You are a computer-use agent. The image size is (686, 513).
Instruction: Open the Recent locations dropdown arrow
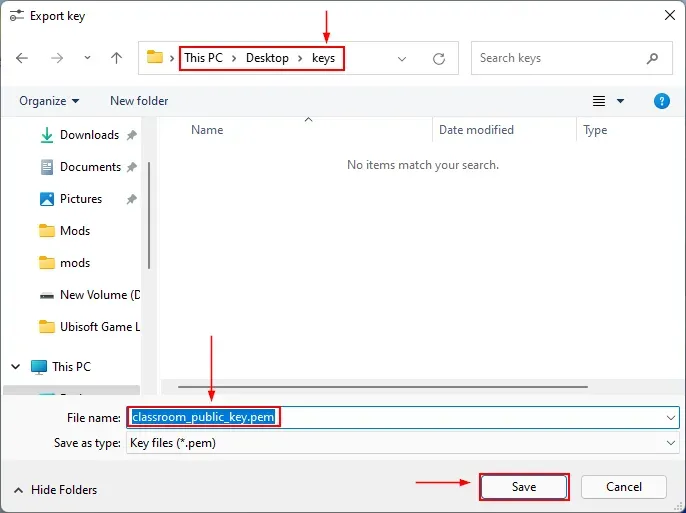pos(86,59)
